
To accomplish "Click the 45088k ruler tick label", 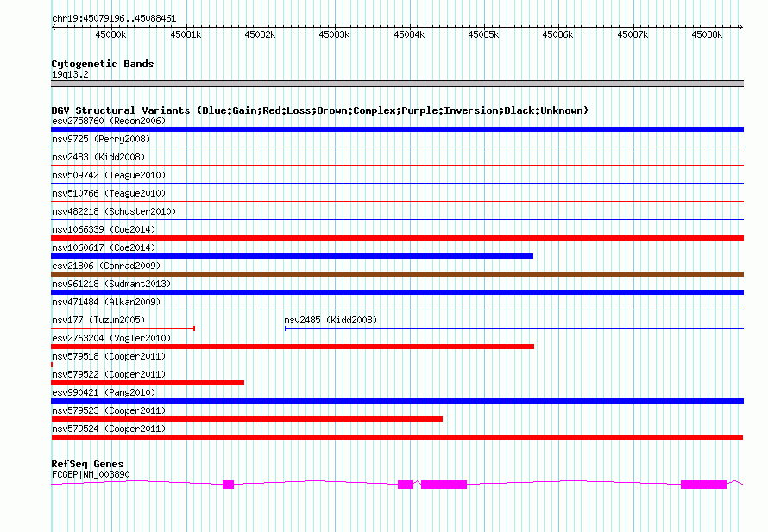I will coord(707,34).
